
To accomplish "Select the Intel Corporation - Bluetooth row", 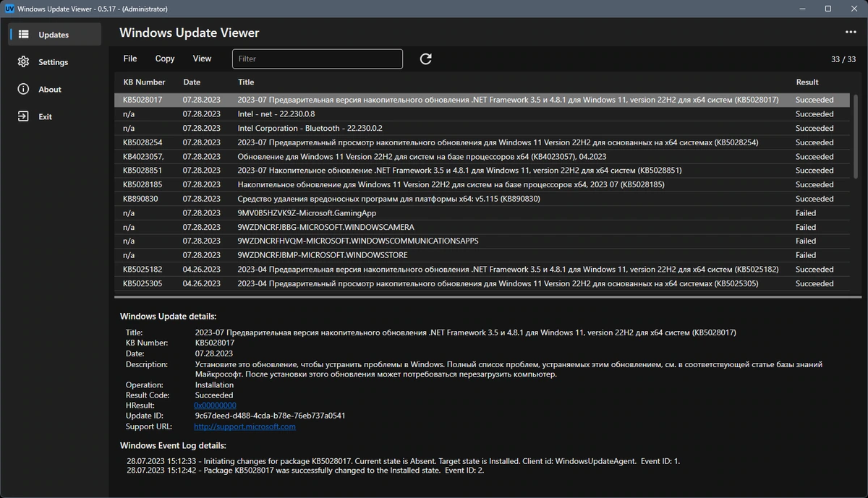I will tap(482, 128).
